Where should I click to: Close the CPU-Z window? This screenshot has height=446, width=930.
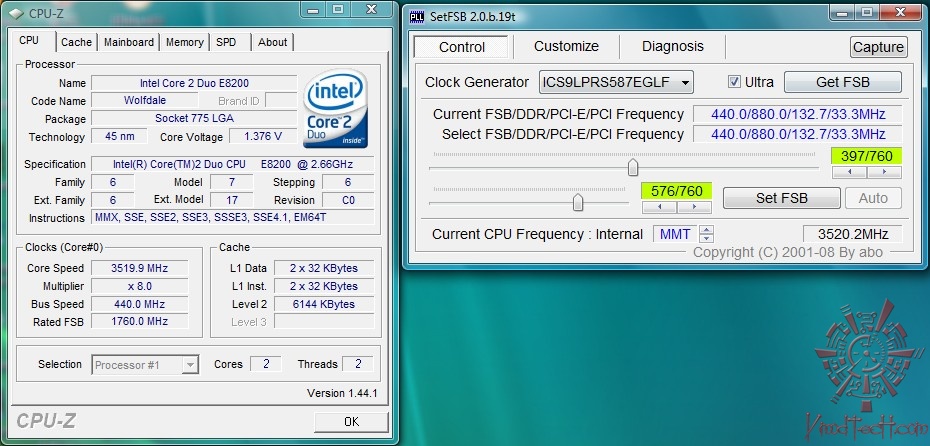pos(372,9)
